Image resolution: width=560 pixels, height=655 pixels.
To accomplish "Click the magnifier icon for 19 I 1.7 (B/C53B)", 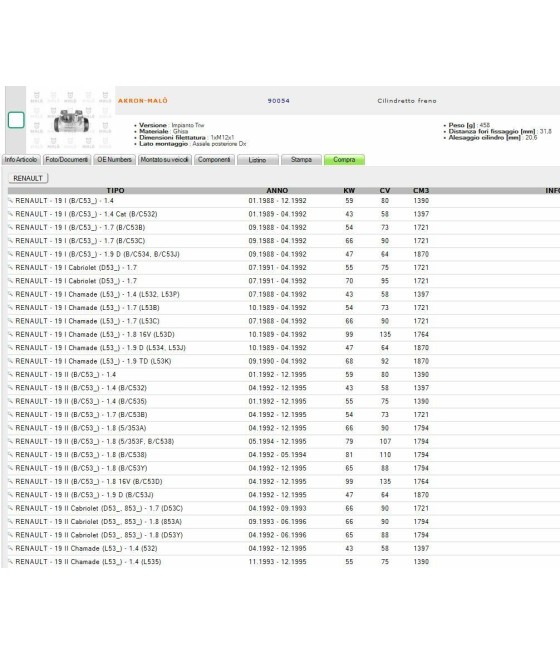I will [11, 227].
